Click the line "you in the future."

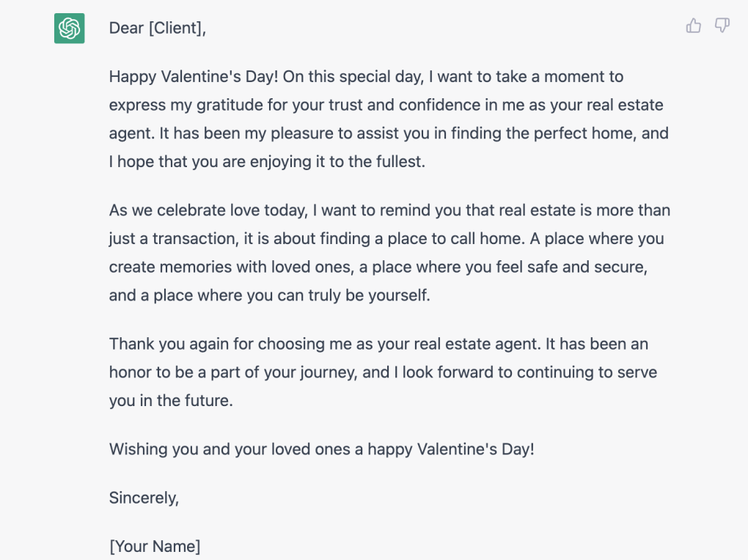(x=171, y=401)
